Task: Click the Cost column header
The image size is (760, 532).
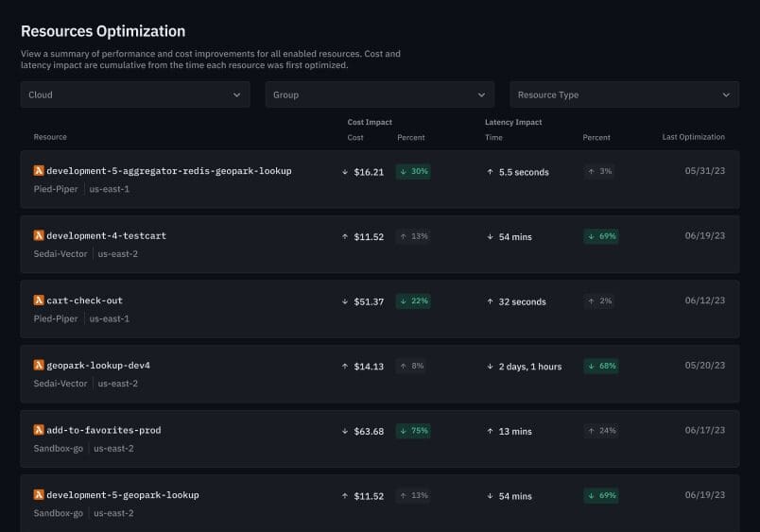Action: [x=355, y=138]
